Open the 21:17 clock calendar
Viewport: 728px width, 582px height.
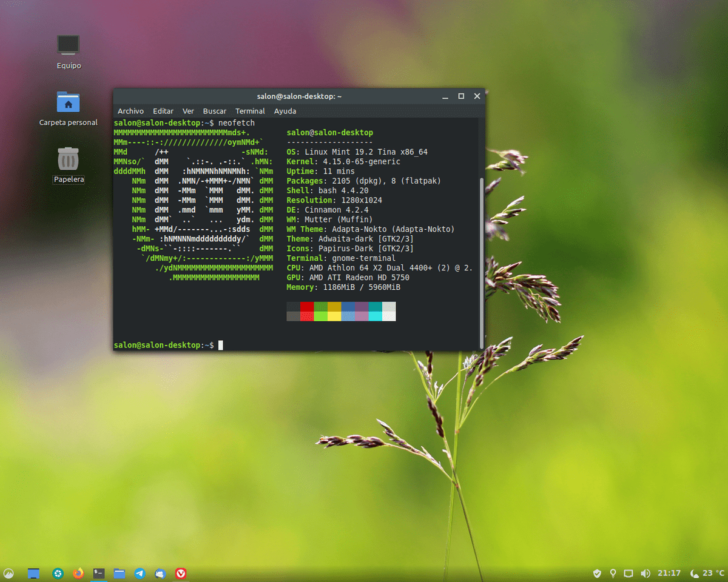pyautogui.click(x=669, y=573)
